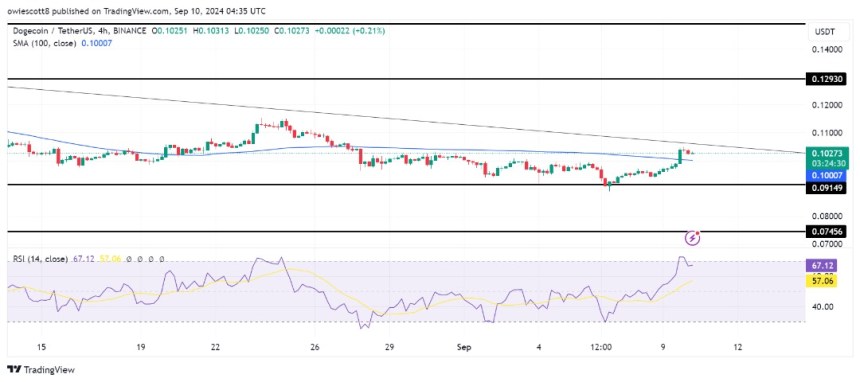
Task: Click the TradingView logo at bottom left
Action: (41, 369)
